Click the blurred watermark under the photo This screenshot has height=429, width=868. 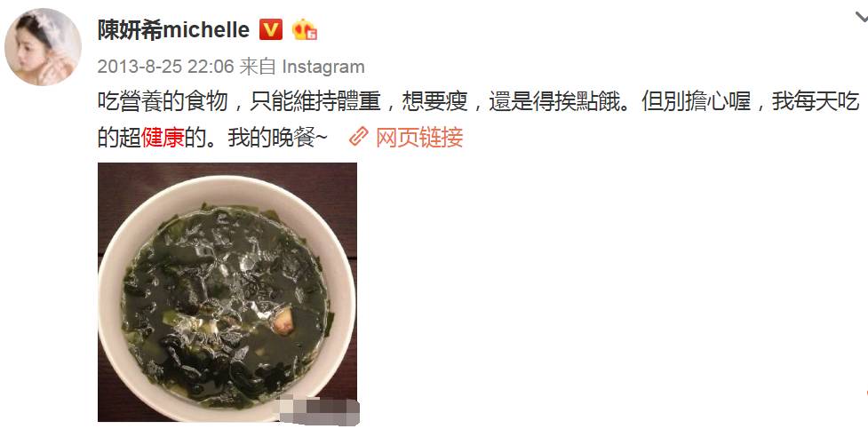(x=320, y=410)
